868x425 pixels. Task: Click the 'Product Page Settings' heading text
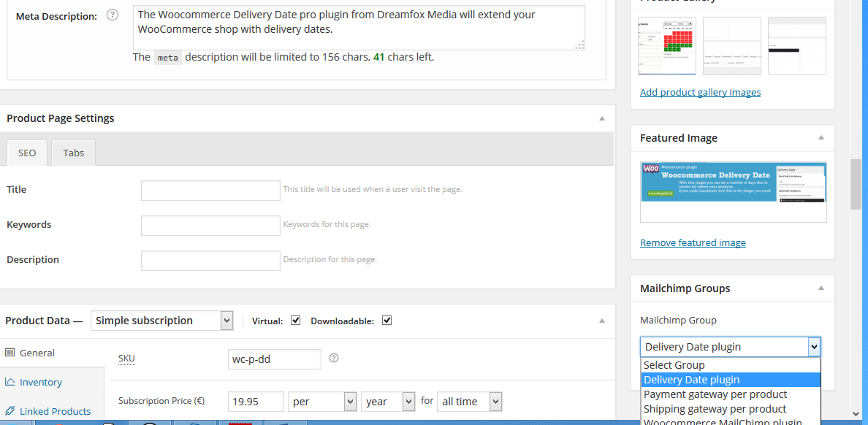click(x=61, y=118)
